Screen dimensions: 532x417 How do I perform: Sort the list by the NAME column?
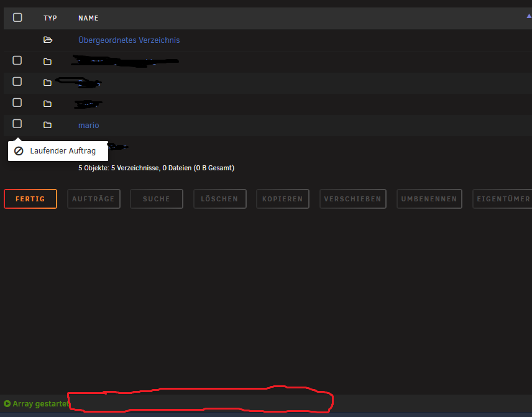88,18
